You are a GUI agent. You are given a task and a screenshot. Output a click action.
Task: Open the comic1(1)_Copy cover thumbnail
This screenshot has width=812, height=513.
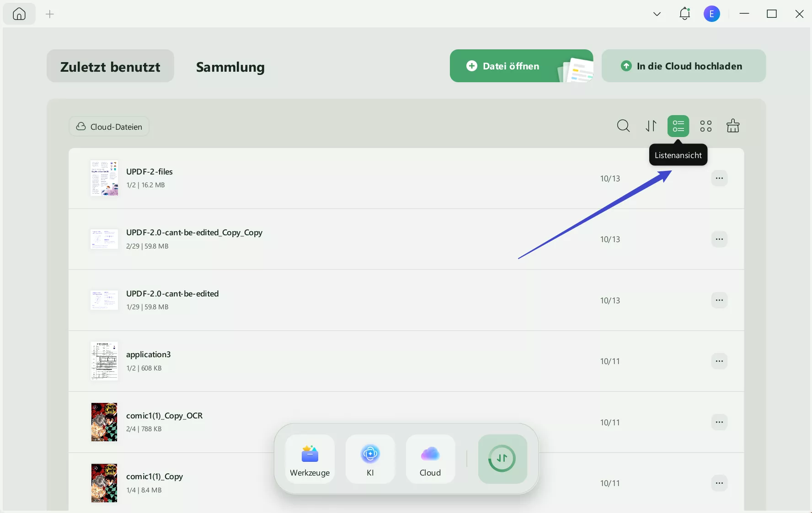[104, 483]
